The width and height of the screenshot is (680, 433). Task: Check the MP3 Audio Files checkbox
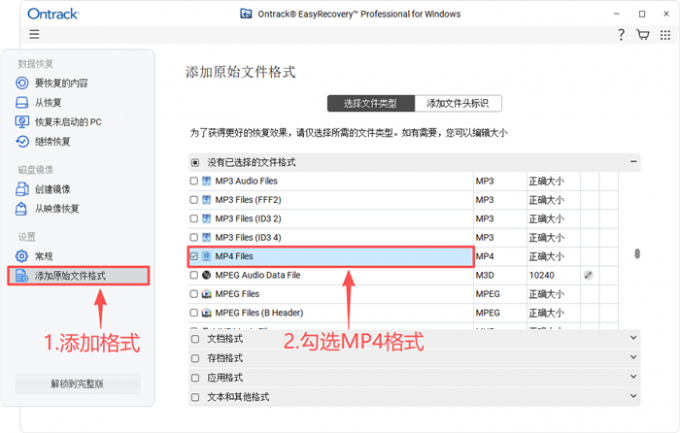(x=194, y=181)
